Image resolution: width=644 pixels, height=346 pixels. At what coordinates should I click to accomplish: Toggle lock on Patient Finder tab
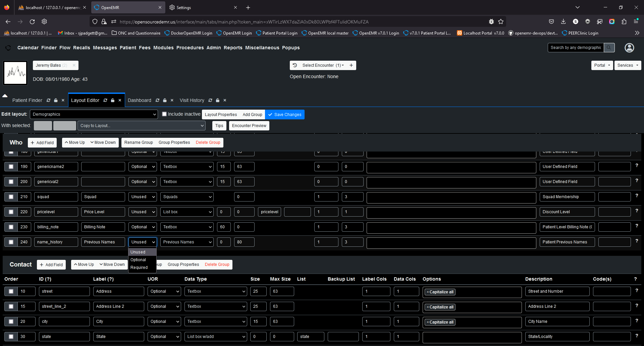point(56,100)
